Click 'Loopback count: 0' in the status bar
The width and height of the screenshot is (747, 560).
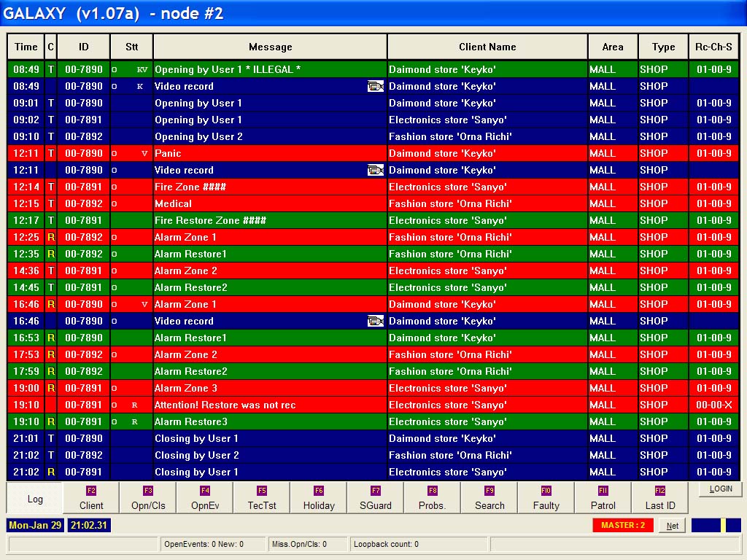tap(386, 544)
